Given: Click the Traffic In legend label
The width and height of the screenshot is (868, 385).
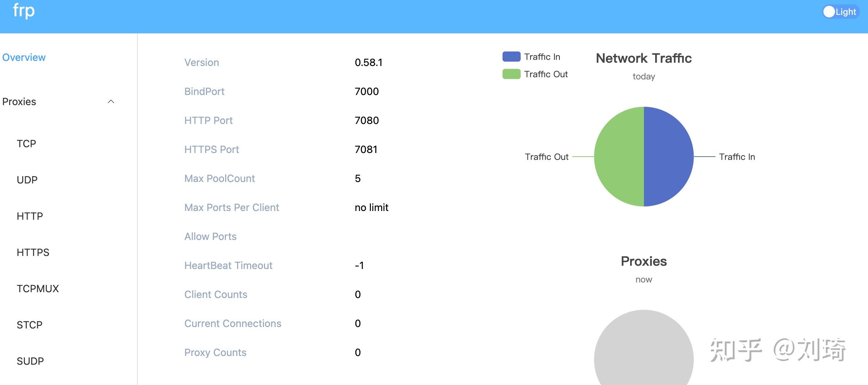Looking at the screenshot, I should click(x=542, y=57).
